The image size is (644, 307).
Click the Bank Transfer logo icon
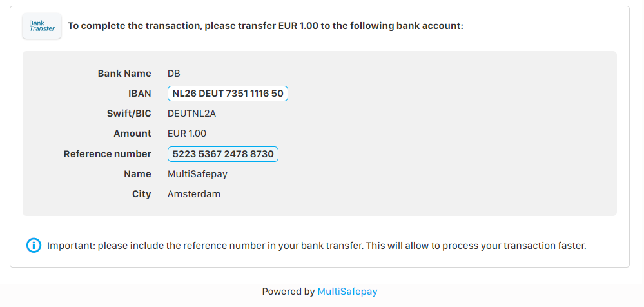tap(42, 26)
